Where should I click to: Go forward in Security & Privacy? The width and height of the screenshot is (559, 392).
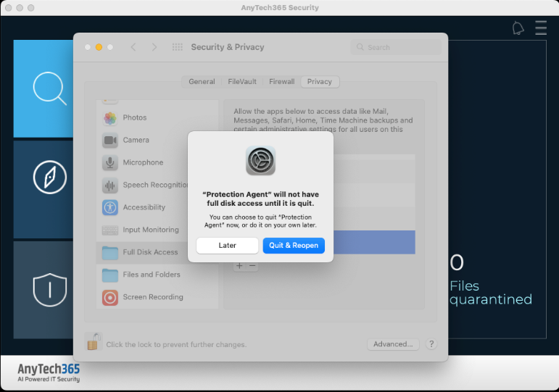tap(154, 47)
